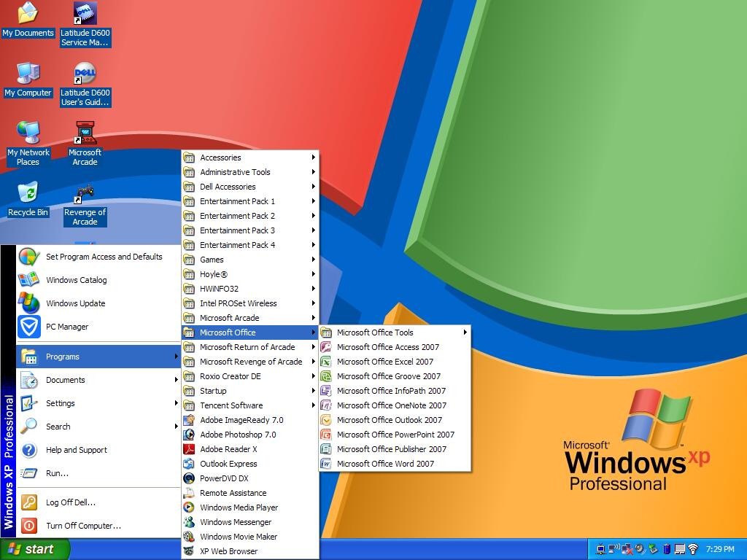Expand the Accessories submenu arrow
The height and width of the screenshot is (560, 747).
(313, 157)
